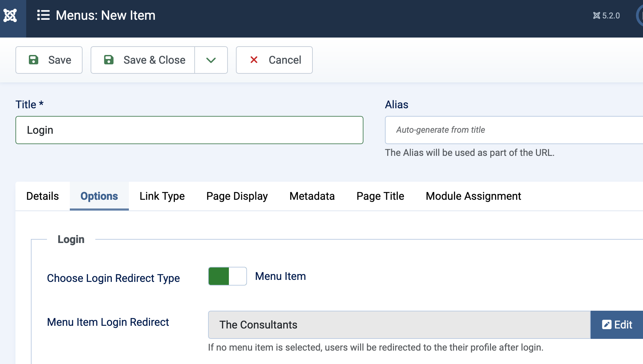The width and height of the screenshot is (643, 364).
Task: Click the green floppy disk icon on Save
Action: [x=34, y=60]
